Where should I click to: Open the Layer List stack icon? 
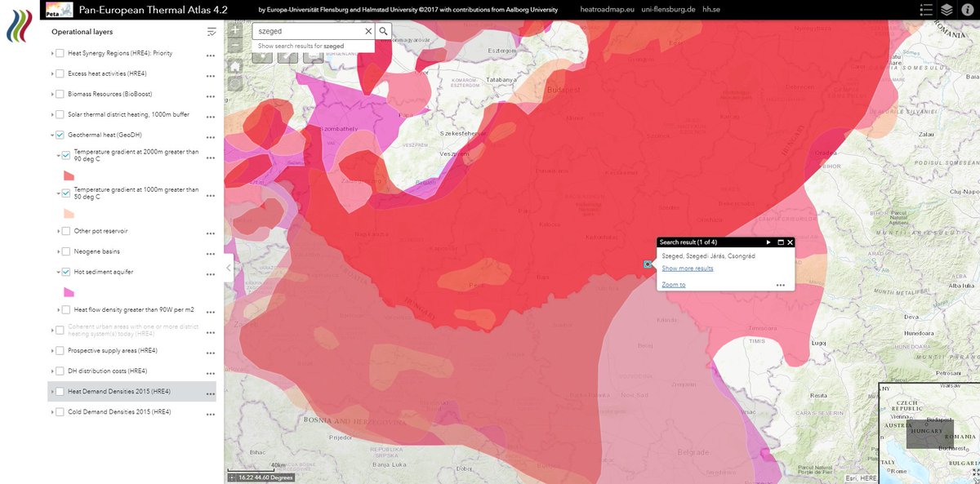pyautogui.click(x=947, y=10)
